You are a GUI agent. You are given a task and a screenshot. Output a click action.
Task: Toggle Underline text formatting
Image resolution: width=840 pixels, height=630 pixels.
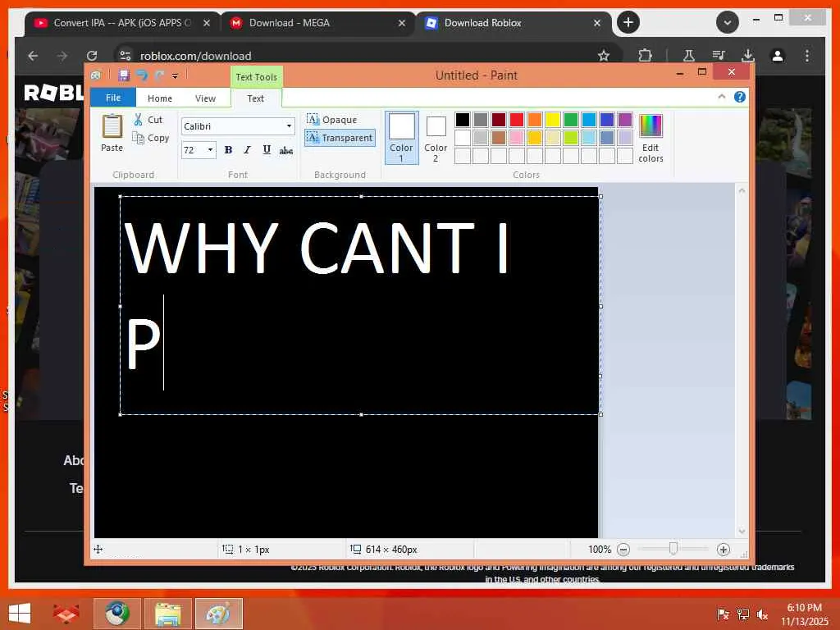[x=267, y=150]
